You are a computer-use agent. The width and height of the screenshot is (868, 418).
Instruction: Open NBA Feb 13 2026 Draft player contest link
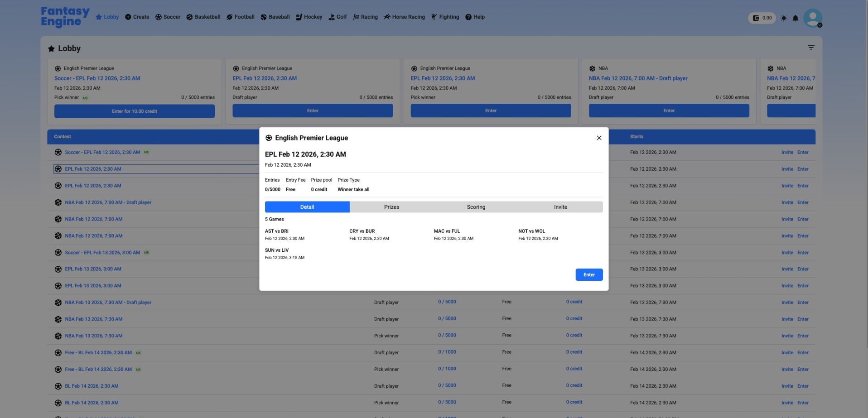(108, 303)
